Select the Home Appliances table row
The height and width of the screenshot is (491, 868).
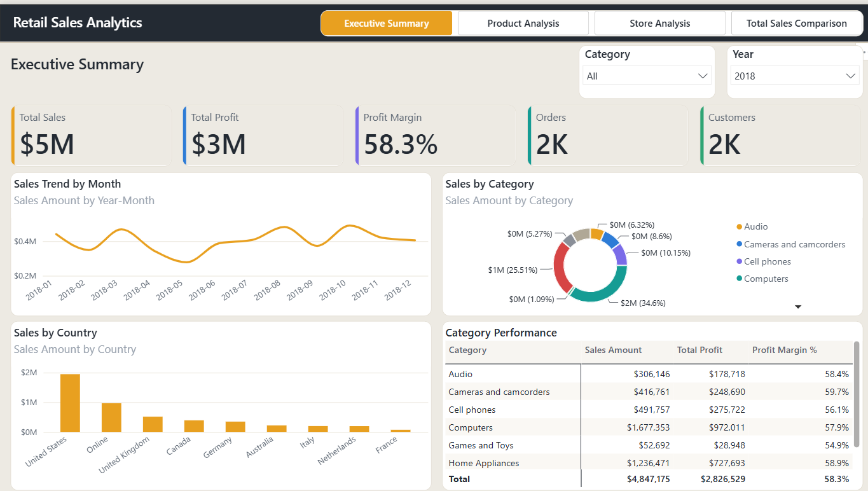[x=649, y=463]
